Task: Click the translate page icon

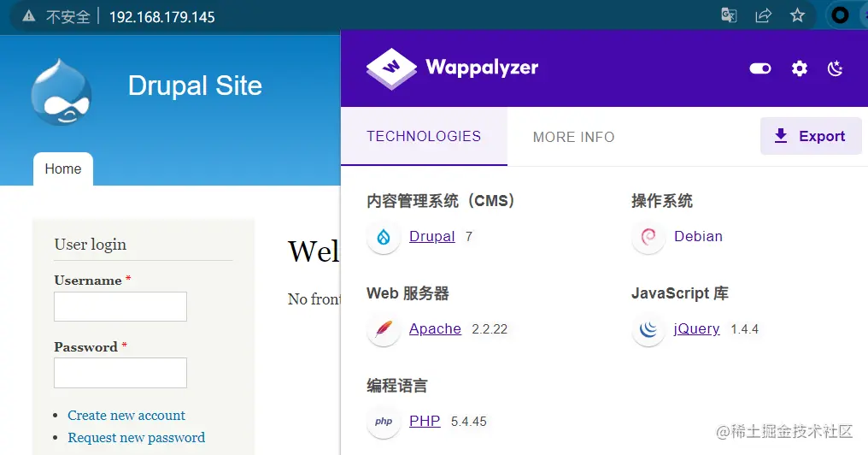Action: 729,15
